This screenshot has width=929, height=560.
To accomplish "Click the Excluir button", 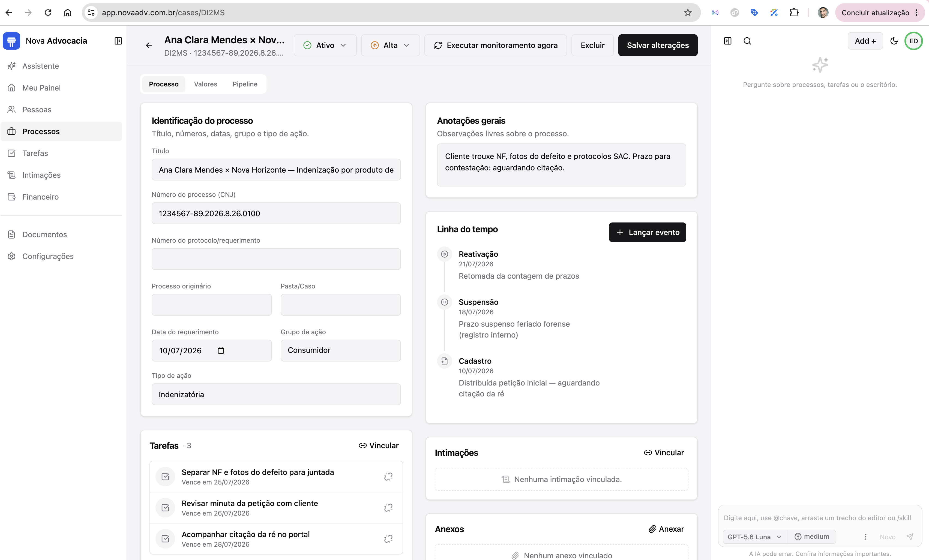I will coord(592,45).
